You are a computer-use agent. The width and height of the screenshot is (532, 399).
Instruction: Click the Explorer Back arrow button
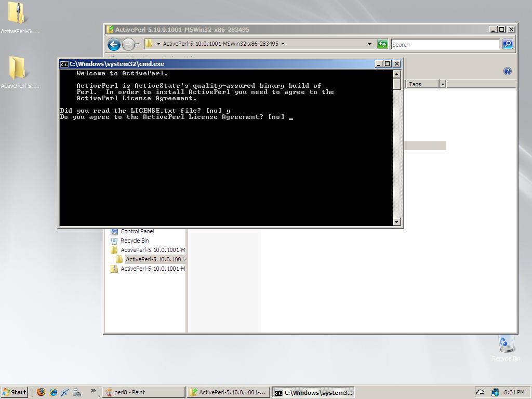(114, 44)
